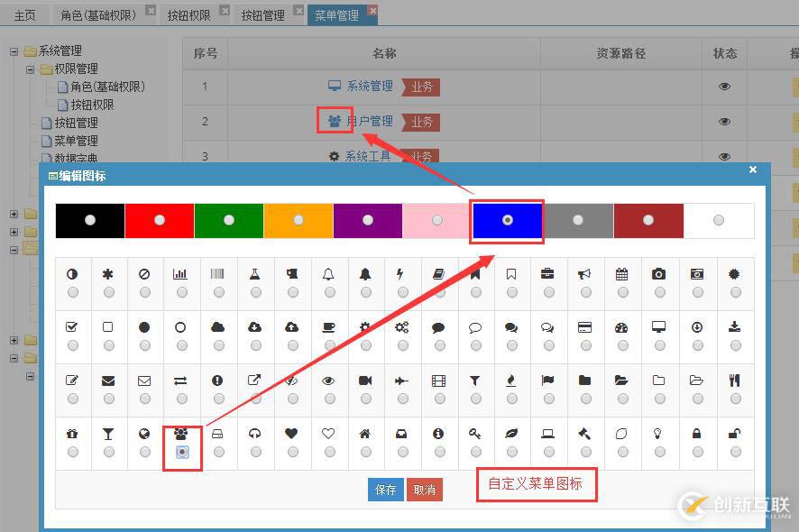Select radio button under laptop icon
The height and width of the screenshot is (532, 799).
[x=549, y=452]
